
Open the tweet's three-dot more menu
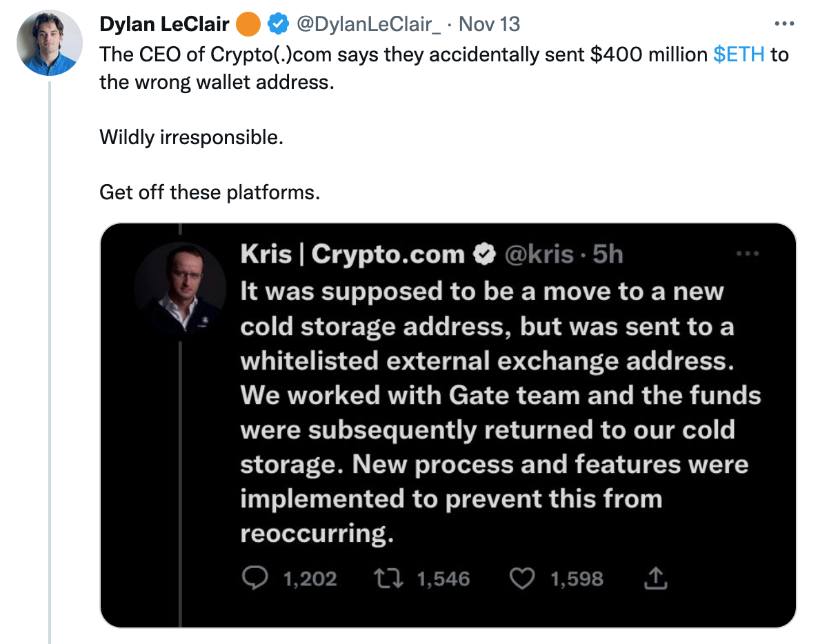coord(785,24)
